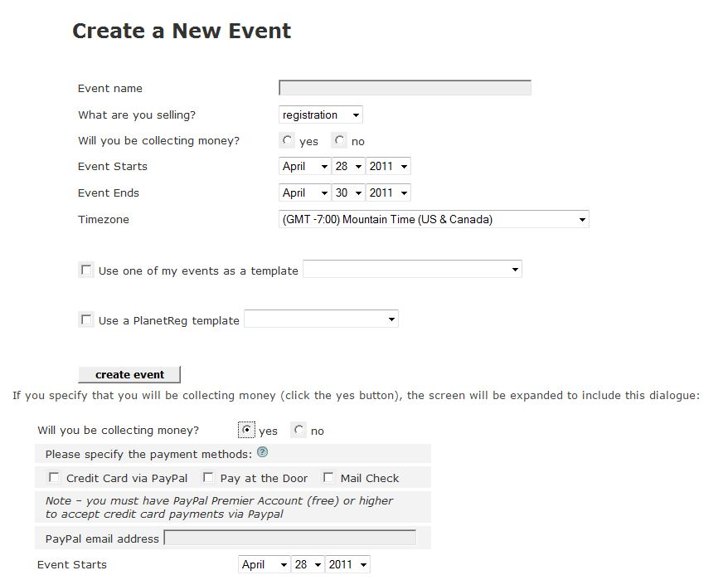
Task: Enable 'Use a PlanetReg template'
Action: tap(86, 319)
